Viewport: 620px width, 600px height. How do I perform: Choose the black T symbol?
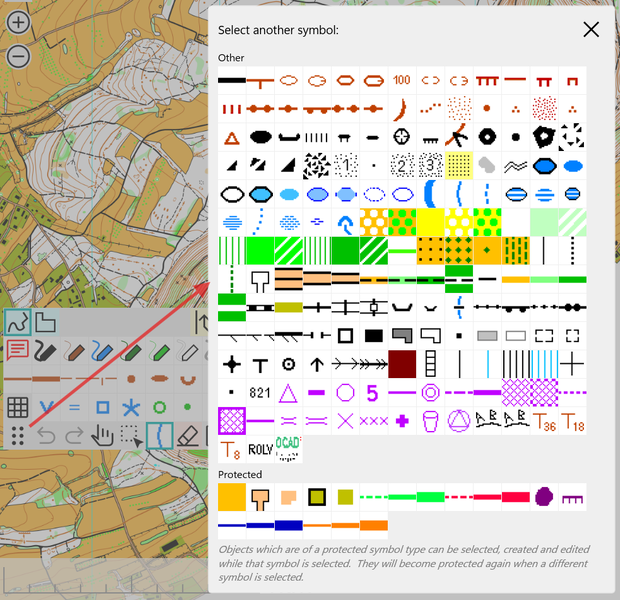[x=260, y=364]
